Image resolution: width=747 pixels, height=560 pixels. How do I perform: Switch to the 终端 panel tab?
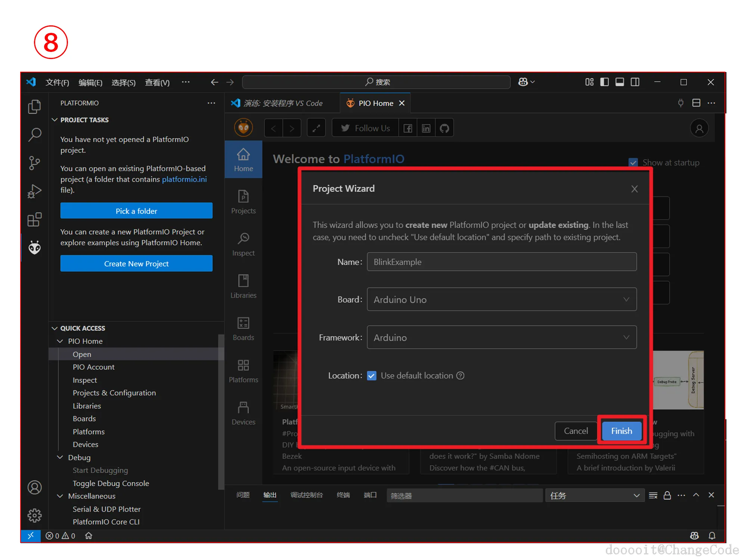tap(343, 495)
